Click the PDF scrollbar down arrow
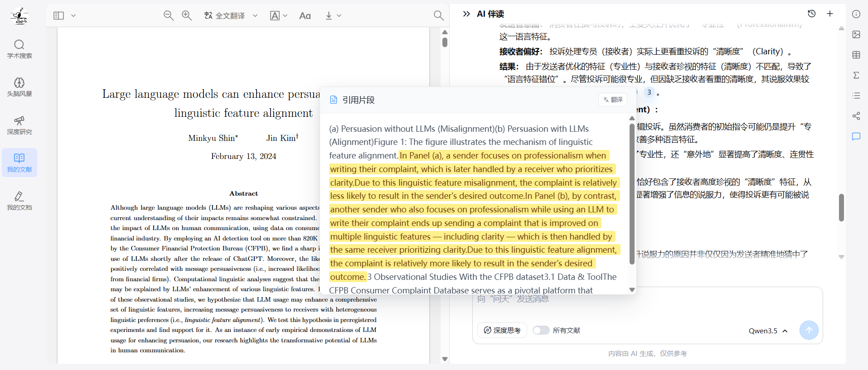 pyautogui.click(x=445, y=359)
